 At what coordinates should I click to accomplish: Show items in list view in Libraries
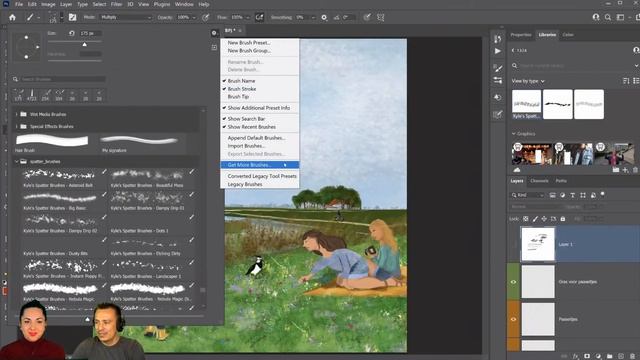(x=636, y=81)
